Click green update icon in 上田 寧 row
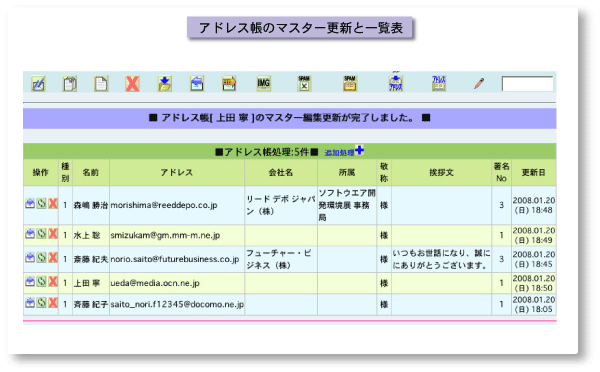The width and height of the screenshot is (600, 372). tap(41, 282)
